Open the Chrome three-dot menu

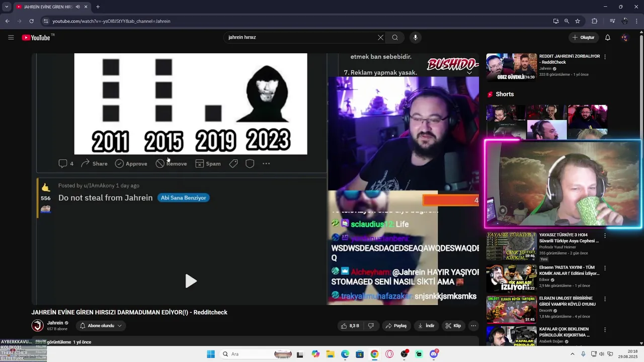637,21
